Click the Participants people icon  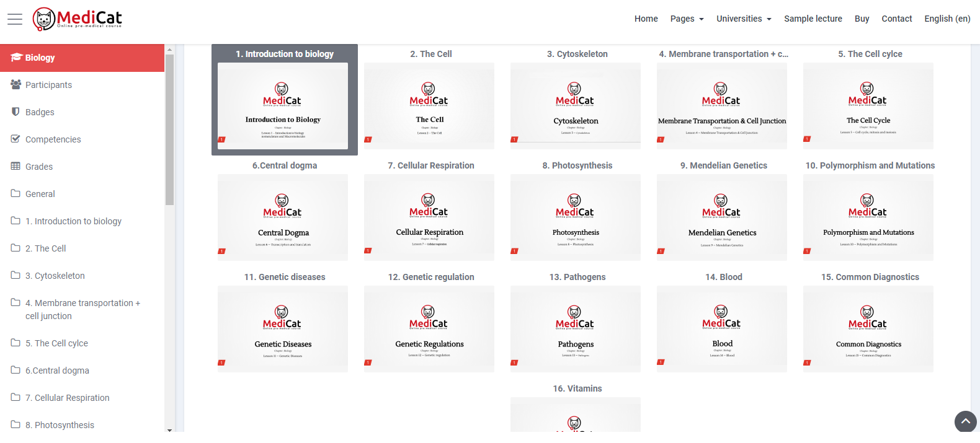click(x=16, y=85)
